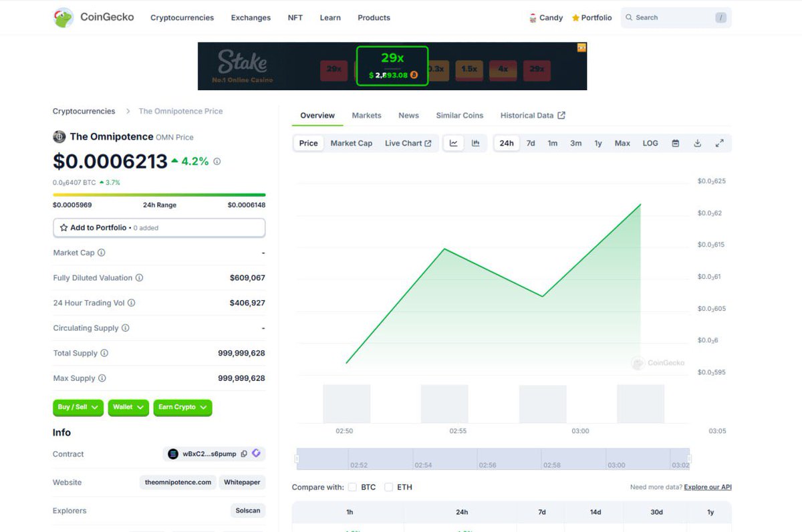Click the Max Supply info icon
This screenshot has height=532, width=802.
click(102, 378)
